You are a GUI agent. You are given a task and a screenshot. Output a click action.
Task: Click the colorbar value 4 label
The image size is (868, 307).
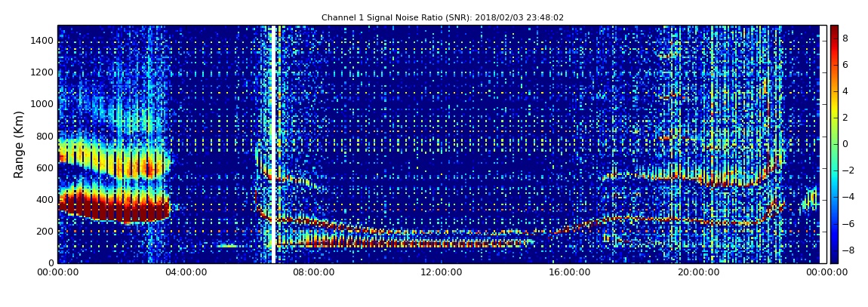(845, 91)
